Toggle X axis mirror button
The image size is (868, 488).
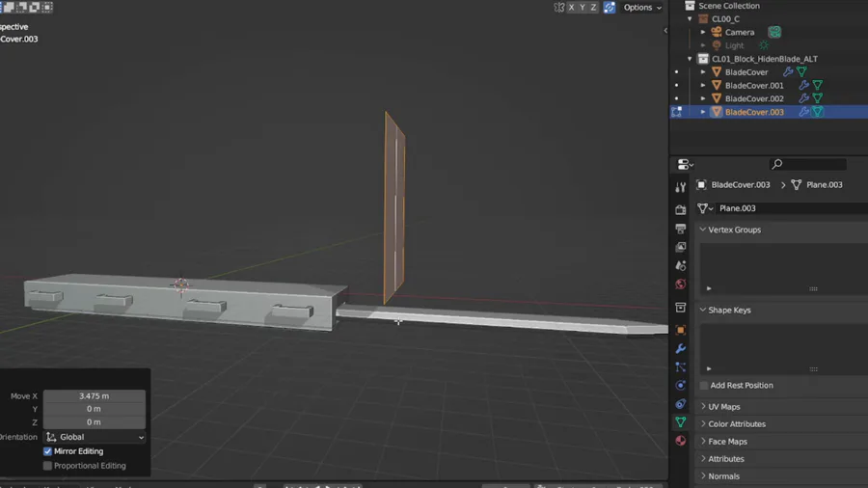(x=571, y=7)
